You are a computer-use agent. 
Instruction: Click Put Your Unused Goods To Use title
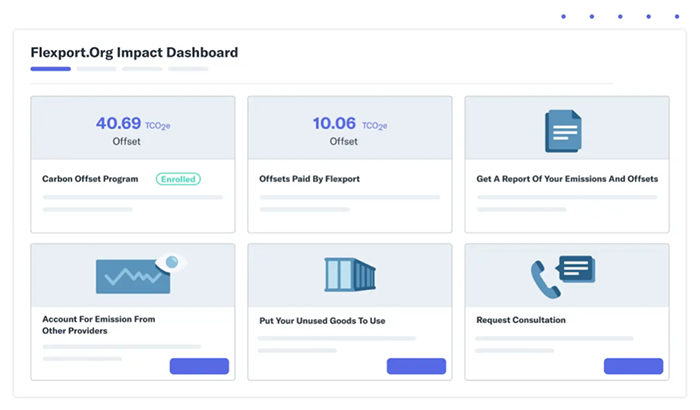point(322,321)
